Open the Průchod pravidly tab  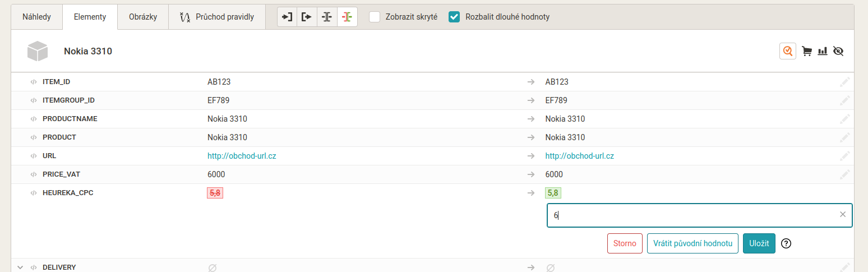point(217,17)
